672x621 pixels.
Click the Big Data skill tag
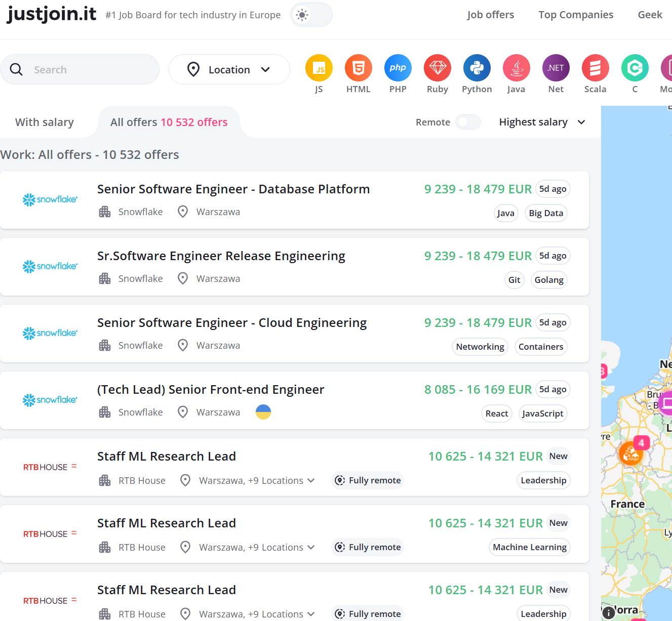click(546, 213)
